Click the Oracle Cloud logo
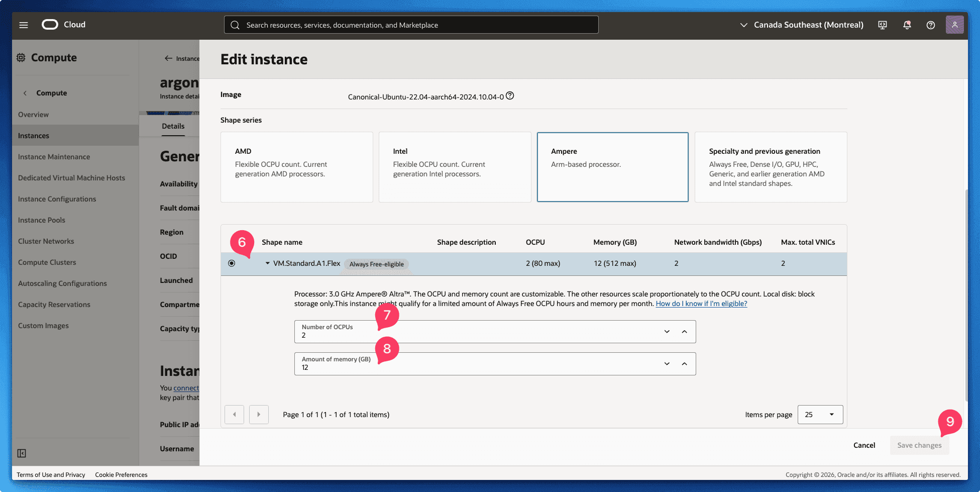 64,25
